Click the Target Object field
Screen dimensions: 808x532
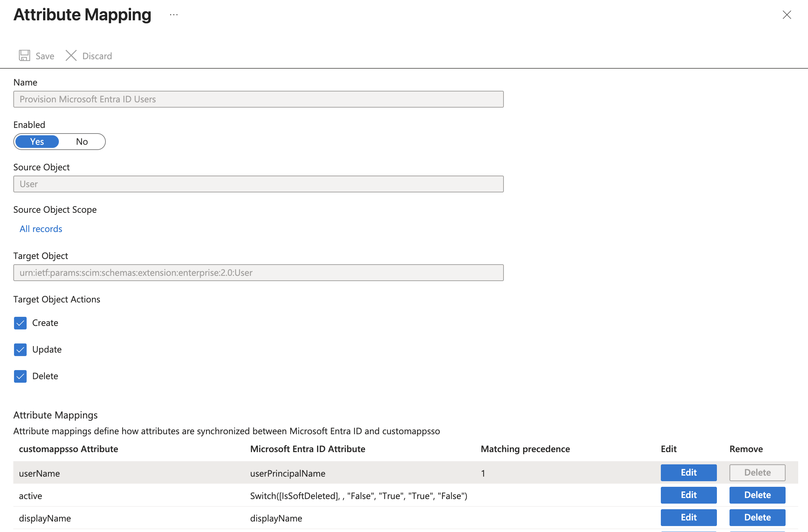tap(258, 273)
